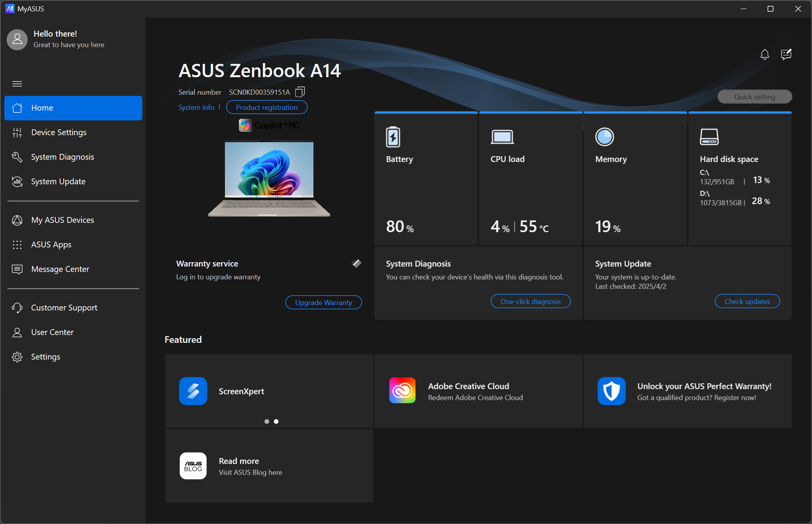Open the System info link

click(x=196, y=108)
